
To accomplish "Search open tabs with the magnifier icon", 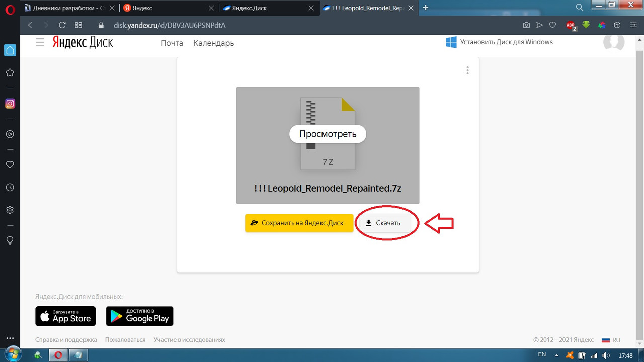I will (580, 7).
